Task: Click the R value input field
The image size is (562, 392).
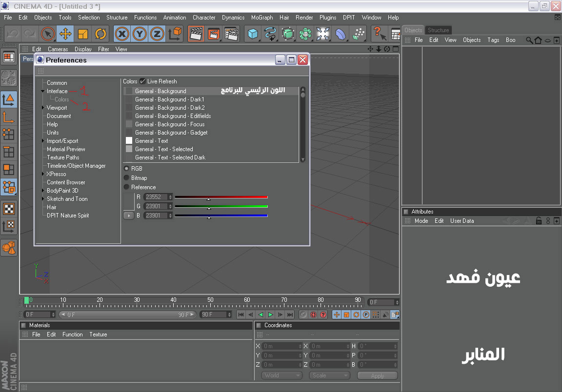Action: [156, 196]
